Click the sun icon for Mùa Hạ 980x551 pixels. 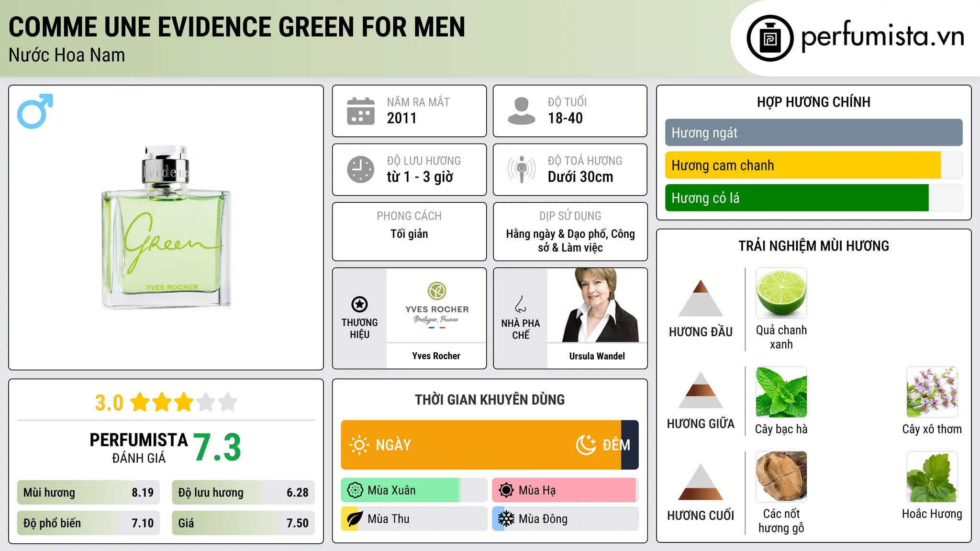506,490
